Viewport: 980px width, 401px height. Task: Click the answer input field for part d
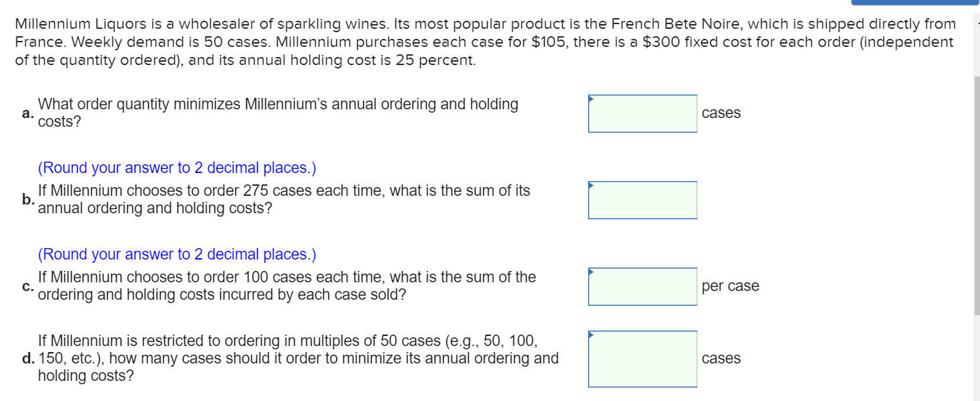tap(641, 359)
